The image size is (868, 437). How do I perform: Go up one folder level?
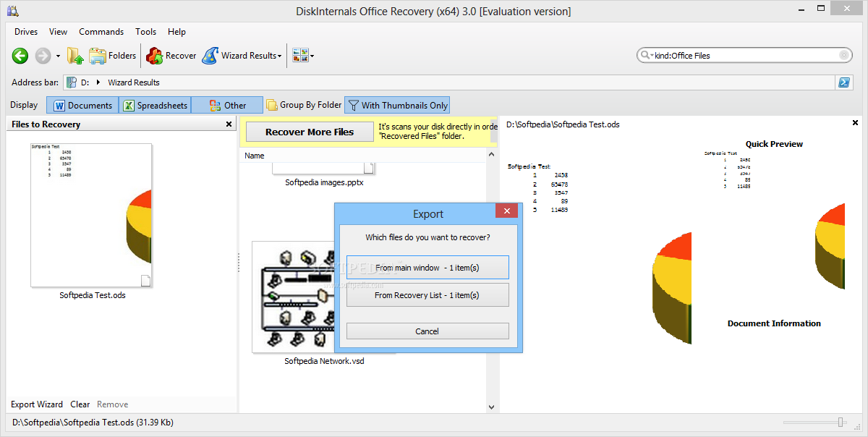(x=75, y=56)
